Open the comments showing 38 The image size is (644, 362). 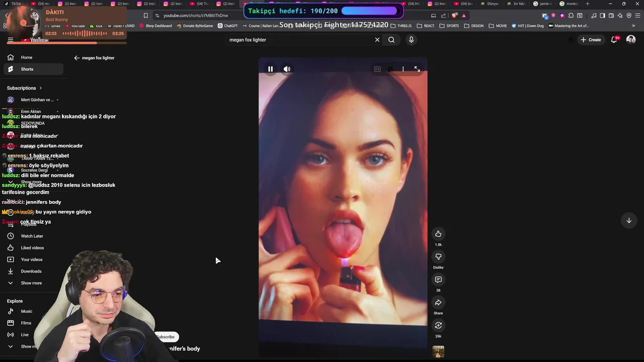point(438,280)
